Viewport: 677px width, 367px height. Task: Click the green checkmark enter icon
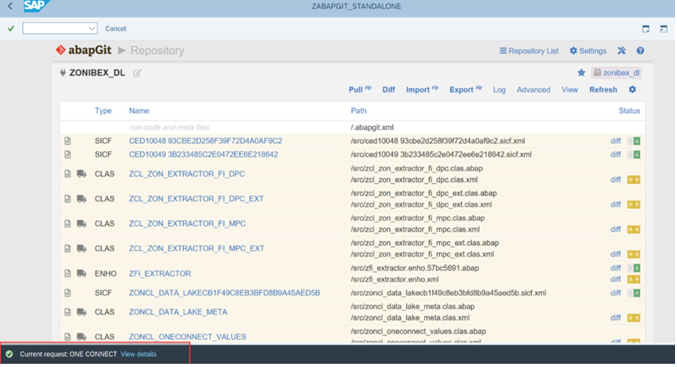11,28
